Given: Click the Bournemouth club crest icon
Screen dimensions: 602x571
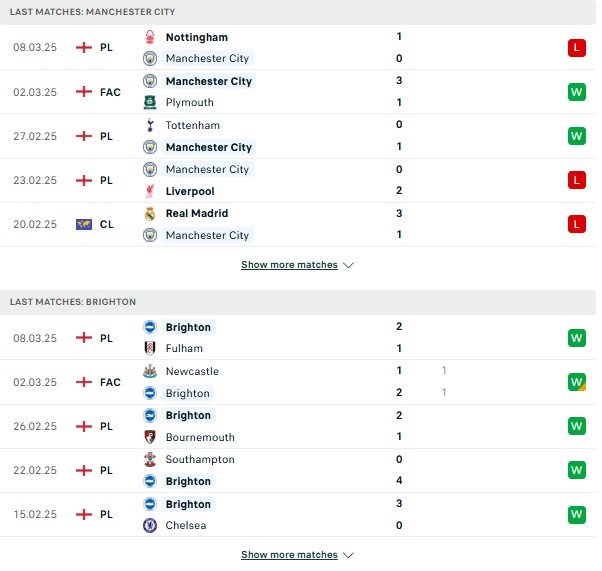Looking at the screenshot, I should tap(150, 437).
